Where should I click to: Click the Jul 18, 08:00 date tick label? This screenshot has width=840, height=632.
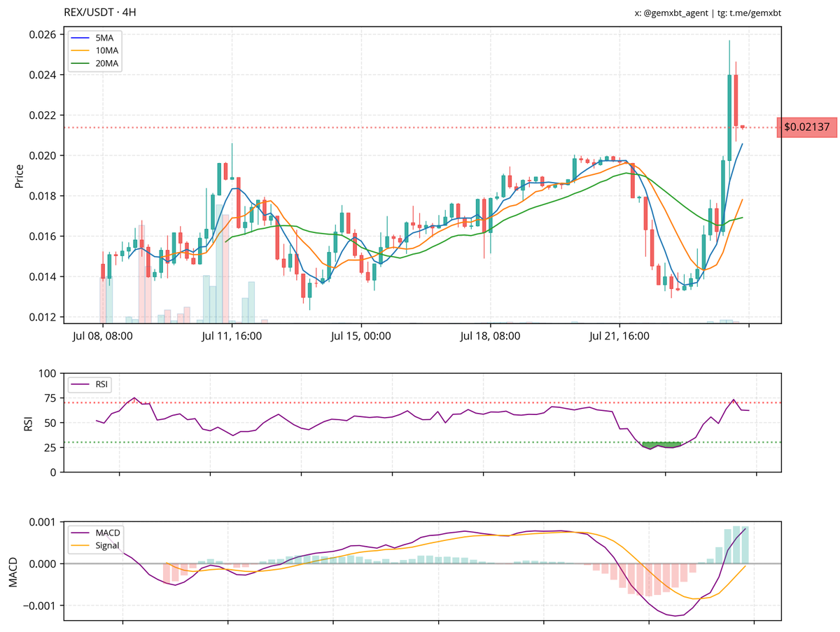point(490,336)
